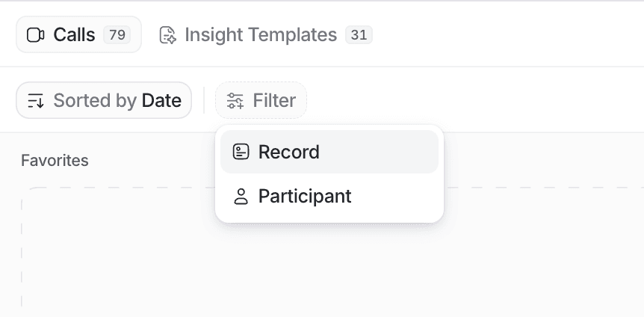The width and height of the screenshot is (644, 317).
Task: Switch to the Calls tab
Action: (79, 34)
